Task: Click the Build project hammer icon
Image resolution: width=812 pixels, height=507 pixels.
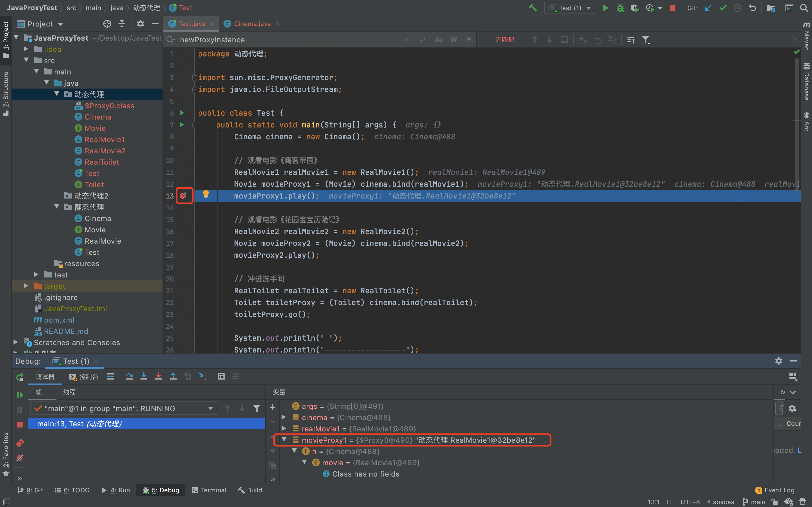Action: [x=533, y=8]
